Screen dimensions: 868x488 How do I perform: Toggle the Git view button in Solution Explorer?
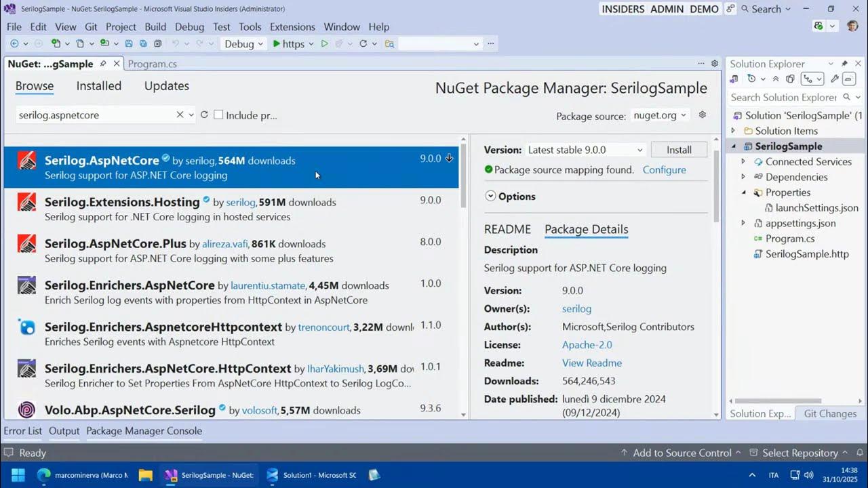click(x=812, y=79)
